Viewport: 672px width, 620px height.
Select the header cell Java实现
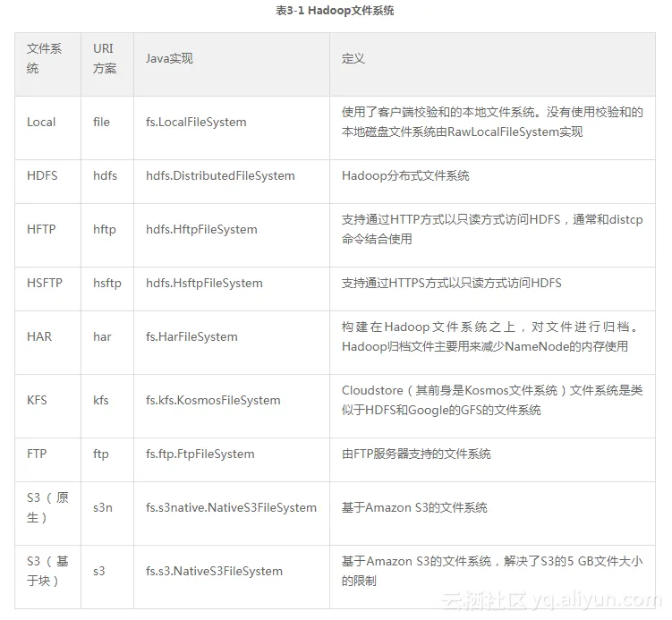point(232,64)
